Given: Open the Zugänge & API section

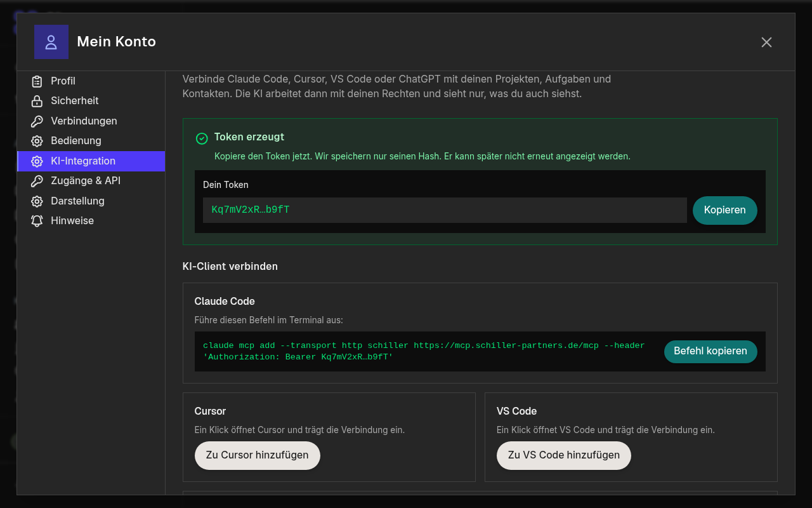Looking at the screenshot, I should 91,181.
